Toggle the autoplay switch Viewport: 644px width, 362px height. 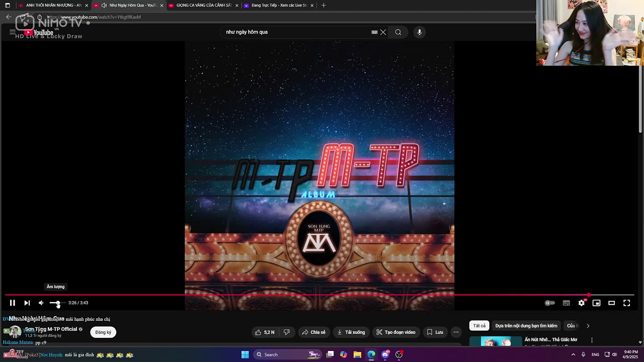550,303
